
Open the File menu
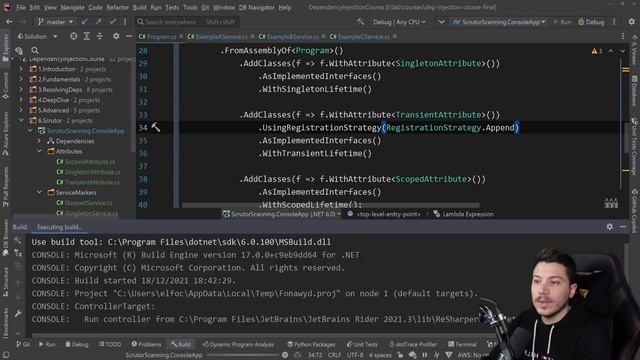coord(21,7)
